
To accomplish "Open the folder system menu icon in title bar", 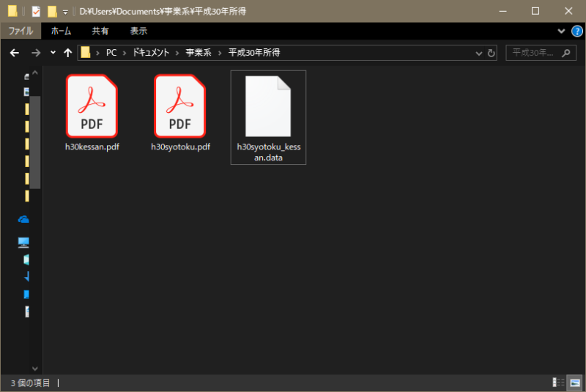I will click(12, 11).
